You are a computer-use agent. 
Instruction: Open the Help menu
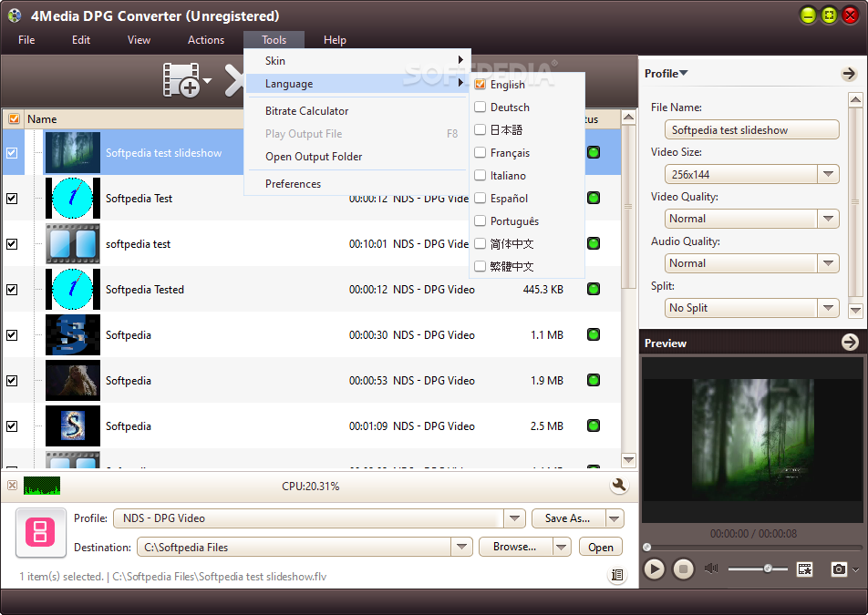pyautogui.click(x=335, y=40)
